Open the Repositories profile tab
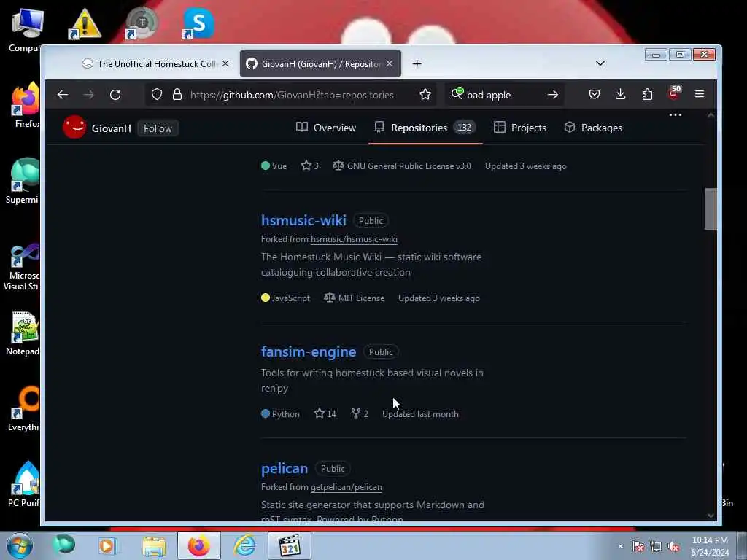This screenshot has width=747, height=560. pyautogui.click(x=425, y=128)
